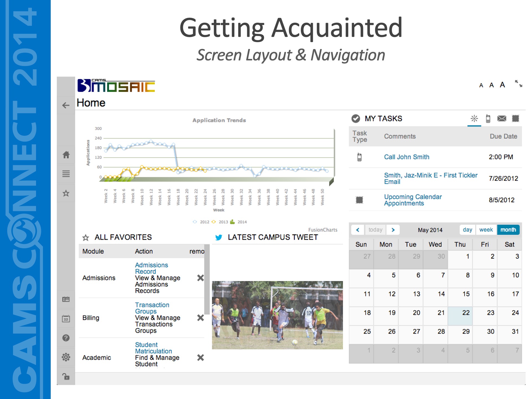Show all tasks with asterisk filter
The image size is (532, 399).
474,119
